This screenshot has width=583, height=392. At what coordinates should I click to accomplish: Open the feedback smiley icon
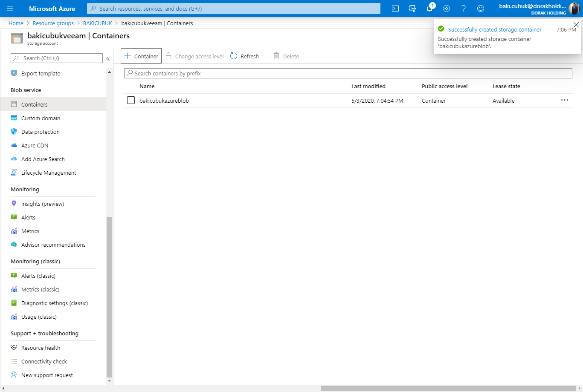coord(481,9)
